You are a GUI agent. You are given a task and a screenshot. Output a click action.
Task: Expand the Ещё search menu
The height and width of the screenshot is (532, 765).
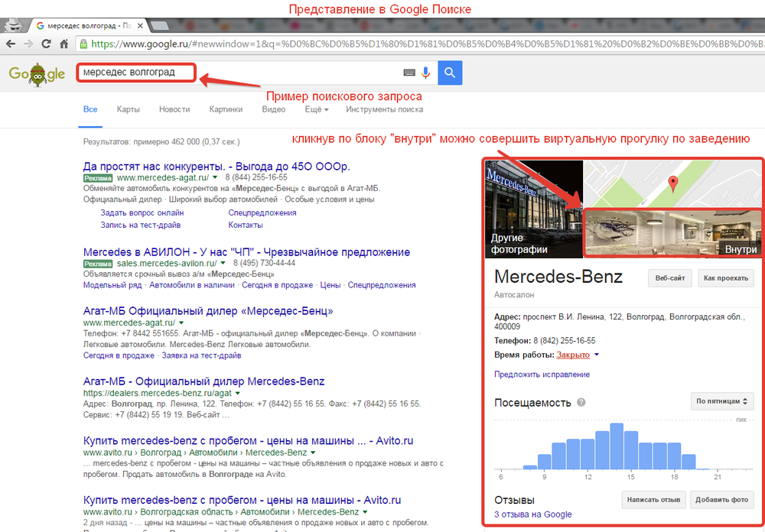click(x=317, y=109)
